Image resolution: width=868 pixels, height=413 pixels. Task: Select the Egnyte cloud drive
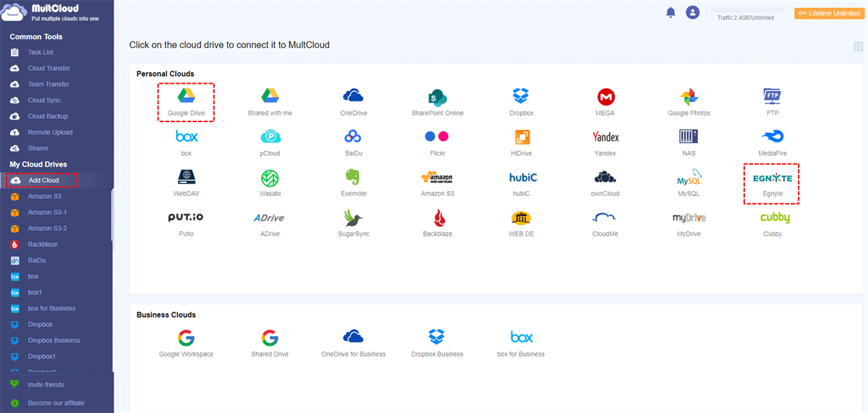[x=772, y=178]
